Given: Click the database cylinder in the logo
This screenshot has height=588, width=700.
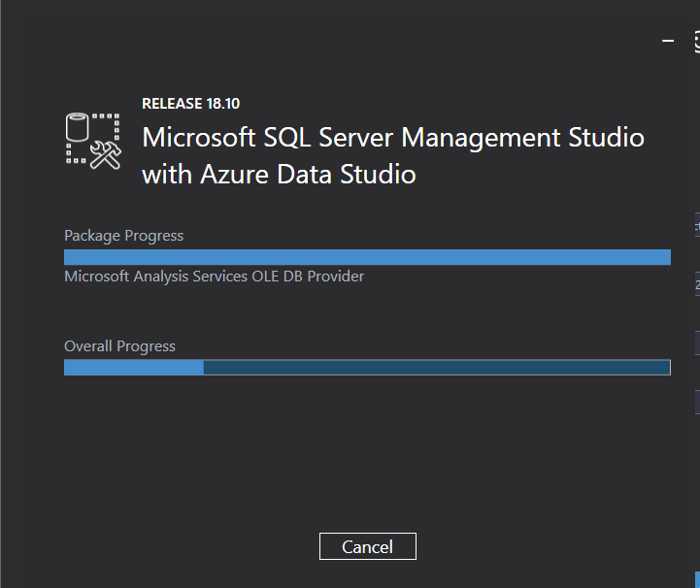Looking at the screenshot, I should (78, 128).
